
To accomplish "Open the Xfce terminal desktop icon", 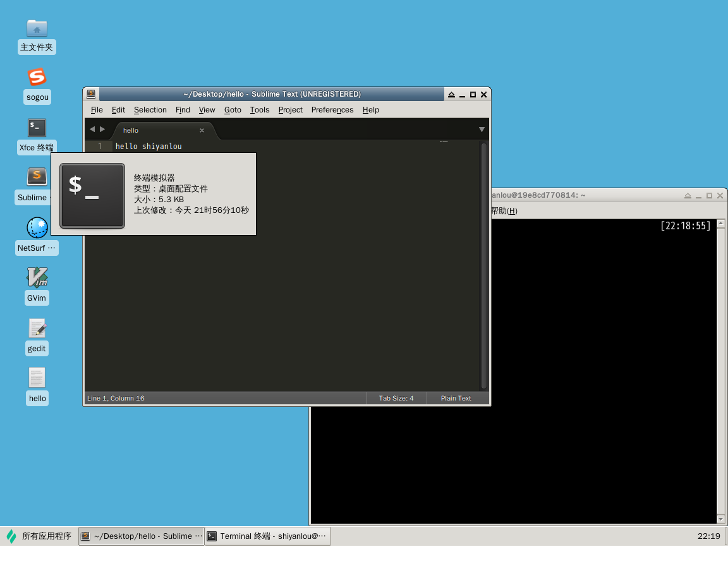I will pos(37,128).
